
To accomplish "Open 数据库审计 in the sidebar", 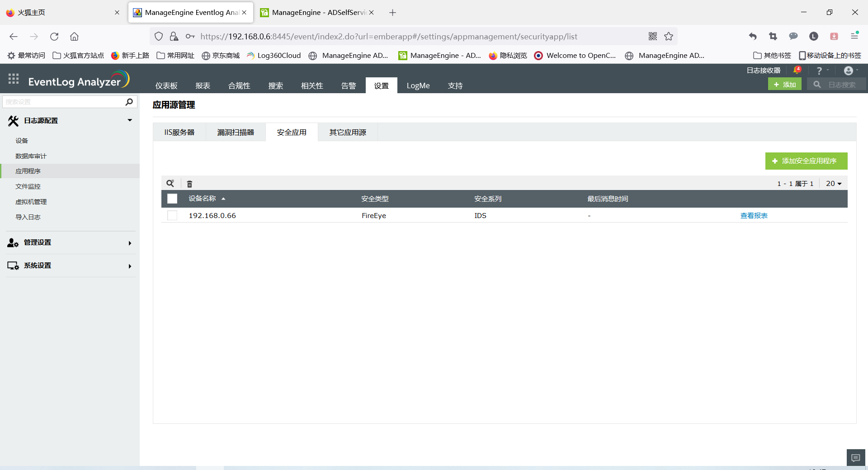I will (31, 156).
